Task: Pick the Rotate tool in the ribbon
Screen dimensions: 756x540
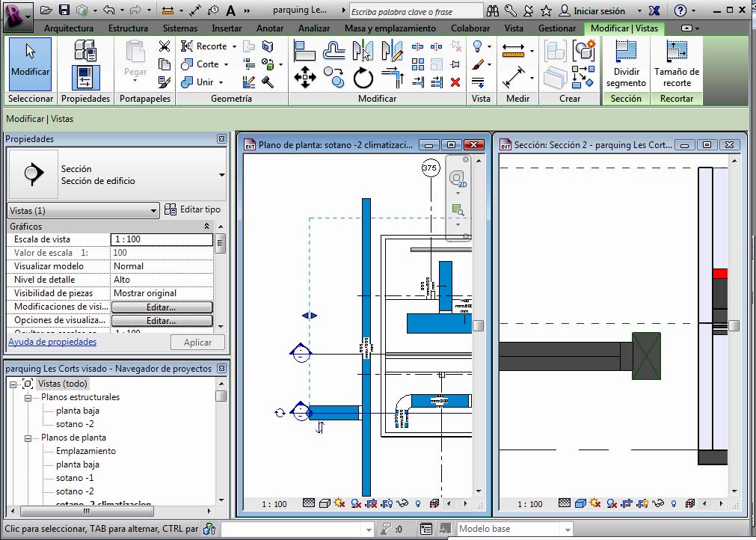Action: coord(363,77)
